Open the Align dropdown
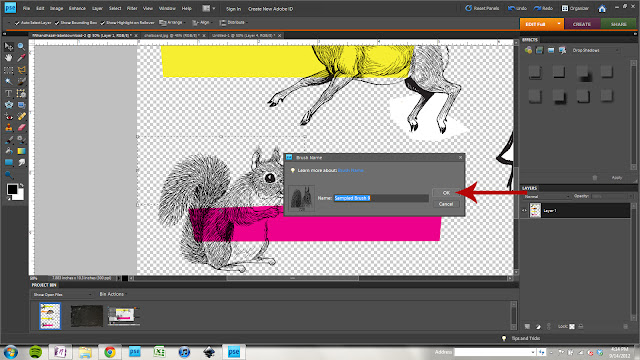This screenshot has width=640, height=360. pyautogui.click(x=202, y=22)
